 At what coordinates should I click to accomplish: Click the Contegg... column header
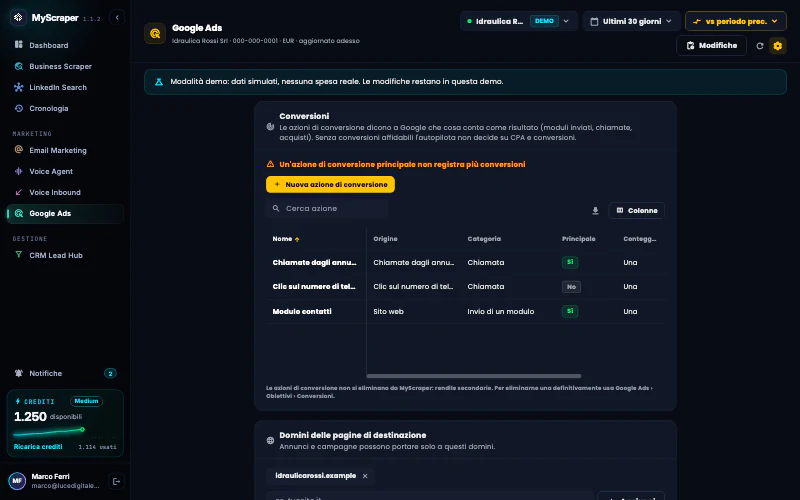(x=640, y=239)
